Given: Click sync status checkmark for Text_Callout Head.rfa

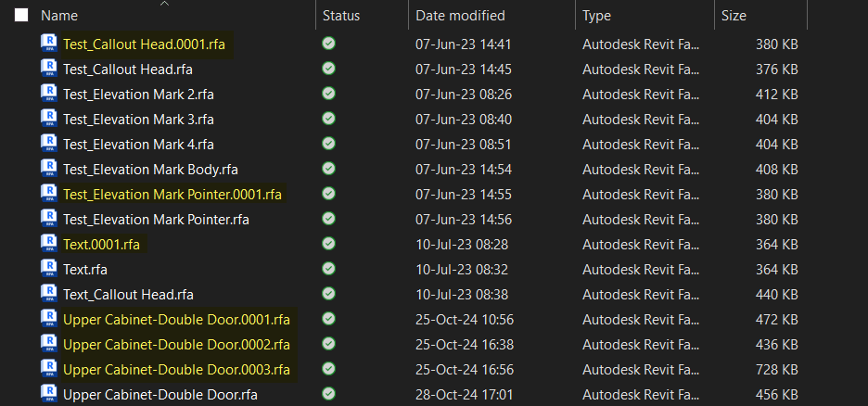Looking at the screenshot, I should click(x=329, y=293).
